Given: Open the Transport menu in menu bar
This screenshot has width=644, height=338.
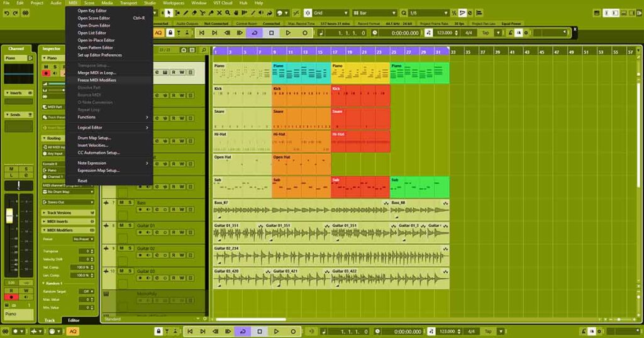Looking at the screenshot, I should click(128, 3).
